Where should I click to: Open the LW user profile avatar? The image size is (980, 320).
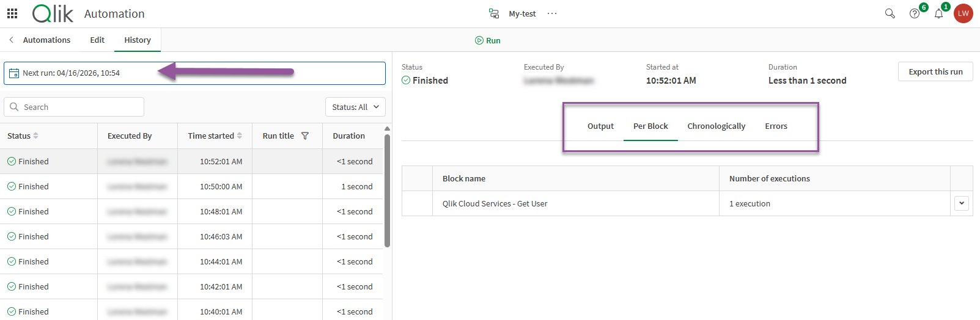pyautogui.click(x=963, y=13)
